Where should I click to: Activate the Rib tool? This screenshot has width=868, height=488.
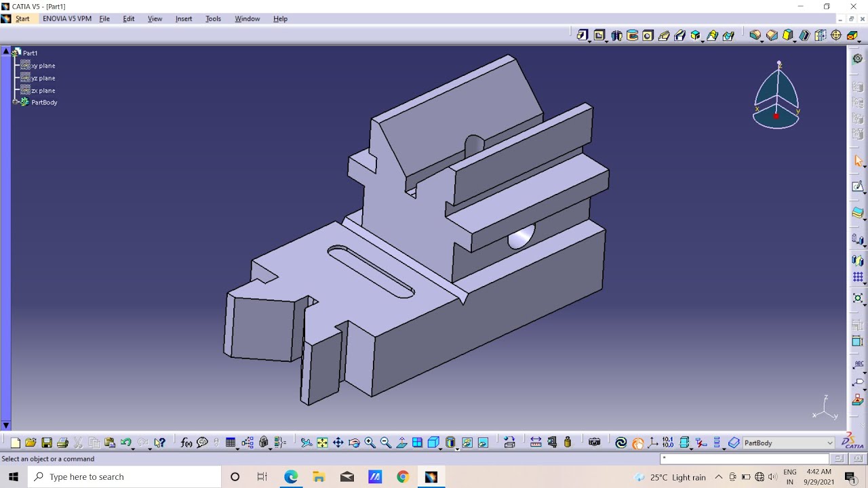[x=664, y=35]
